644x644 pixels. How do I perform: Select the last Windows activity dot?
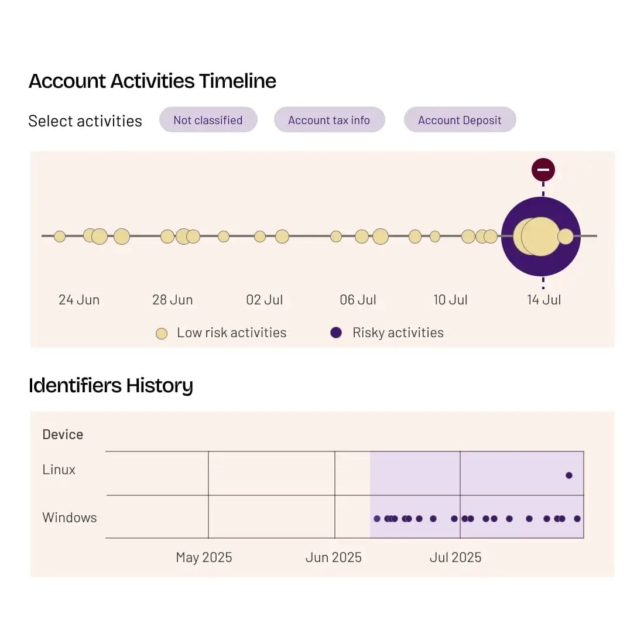click(577, 519)
